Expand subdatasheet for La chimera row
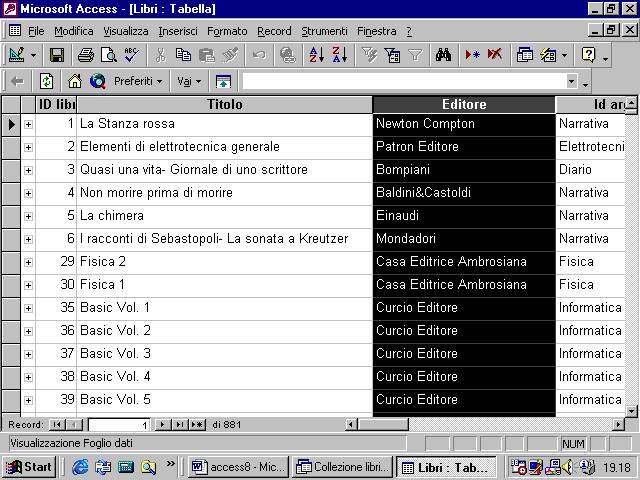640x480 pixels. coord(28,216)
